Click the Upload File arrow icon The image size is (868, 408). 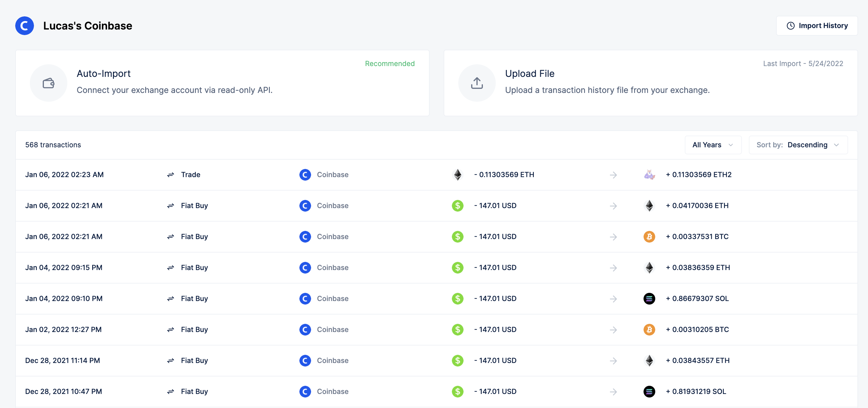pos(477,83)
